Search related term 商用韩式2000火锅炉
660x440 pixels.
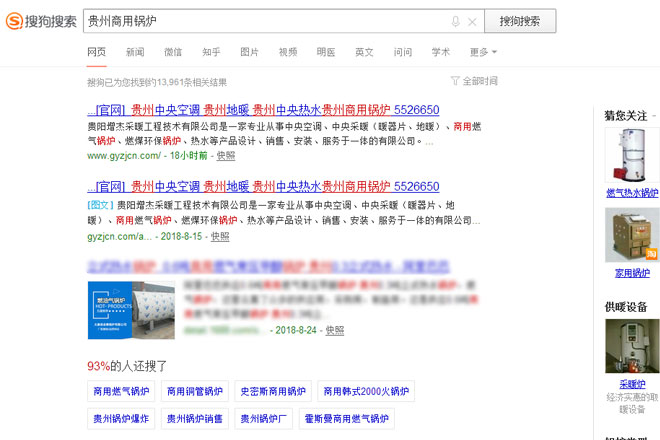(366, 391)
